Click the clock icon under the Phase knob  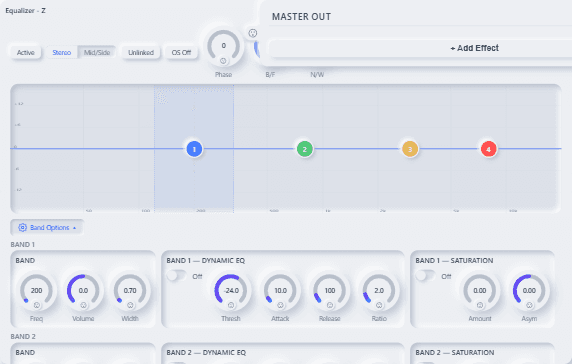(223, 61)
